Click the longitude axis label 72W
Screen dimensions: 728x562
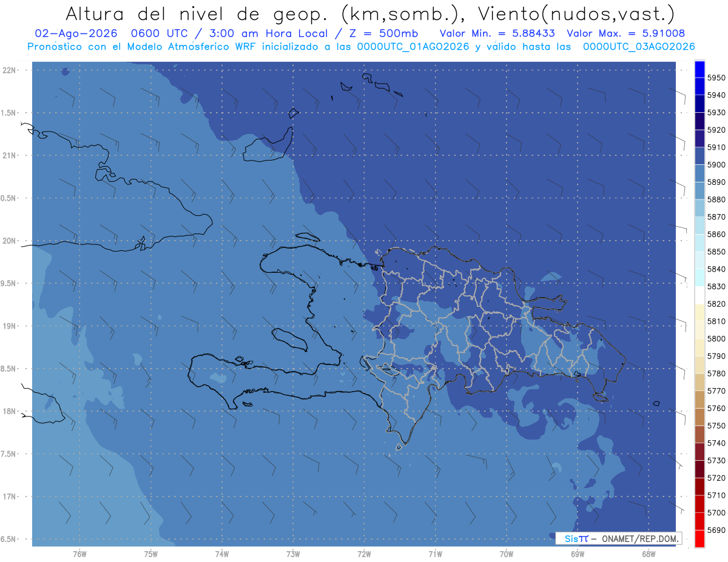click(x=364, y=554)
